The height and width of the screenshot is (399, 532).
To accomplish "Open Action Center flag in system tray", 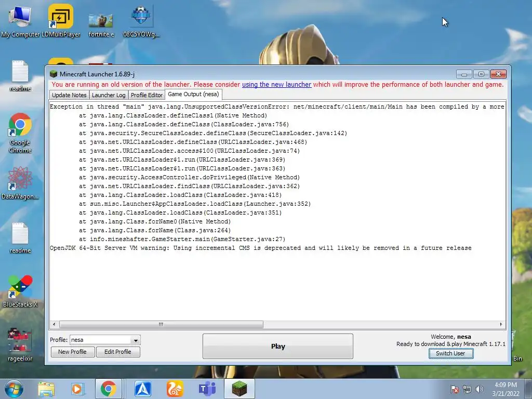I will [455, 389].
